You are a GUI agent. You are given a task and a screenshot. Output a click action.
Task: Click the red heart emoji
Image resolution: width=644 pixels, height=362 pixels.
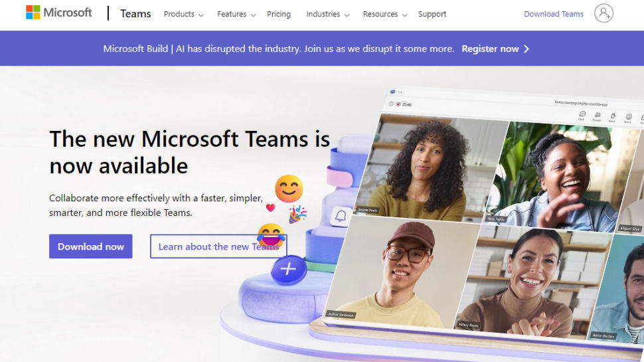tap(270, 207)
